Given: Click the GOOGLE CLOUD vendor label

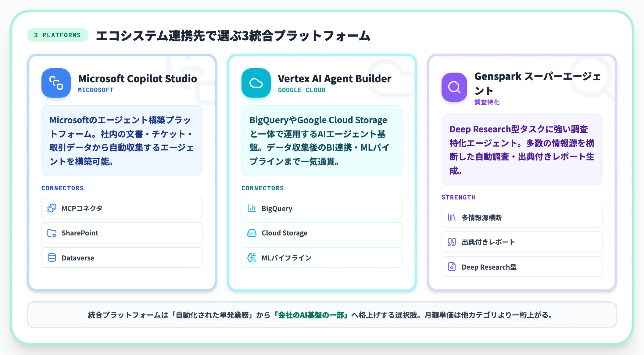Looking at the screenshot, I should coord(302,90).
